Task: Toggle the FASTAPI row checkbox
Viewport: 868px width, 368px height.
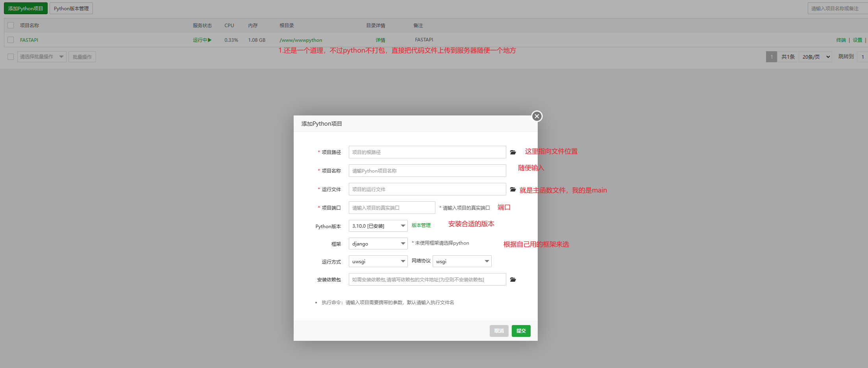Action: [x=11, y=40]
